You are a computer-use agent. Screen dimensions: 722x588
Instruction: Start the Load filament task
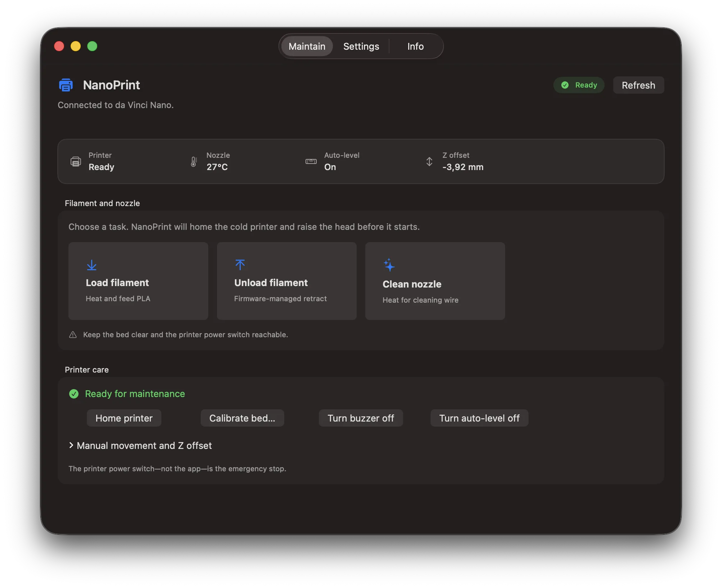pos(138,281)
